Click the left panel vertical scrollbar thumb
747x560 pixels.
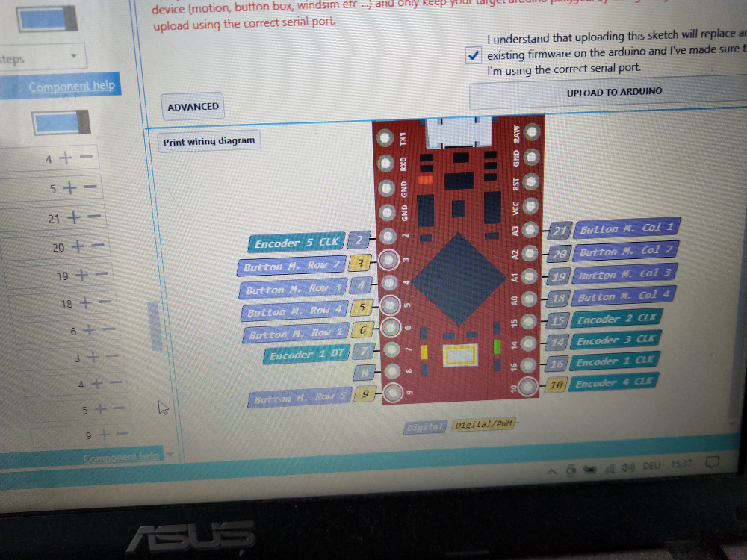point(155,326)
